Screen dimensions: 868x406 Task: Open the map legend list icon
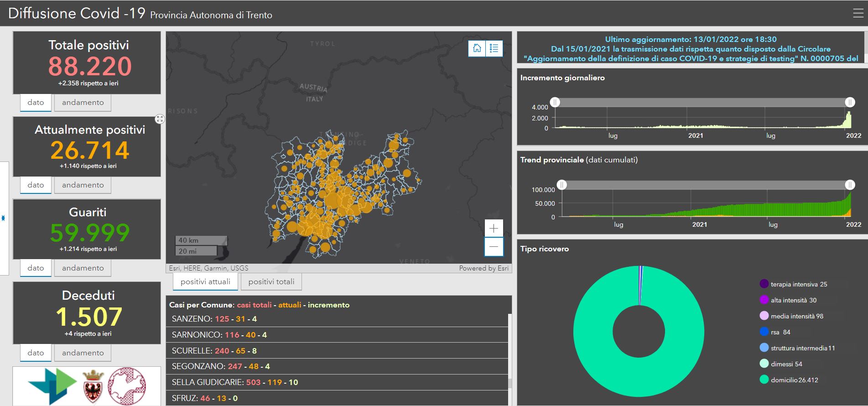tap(494, 48)
